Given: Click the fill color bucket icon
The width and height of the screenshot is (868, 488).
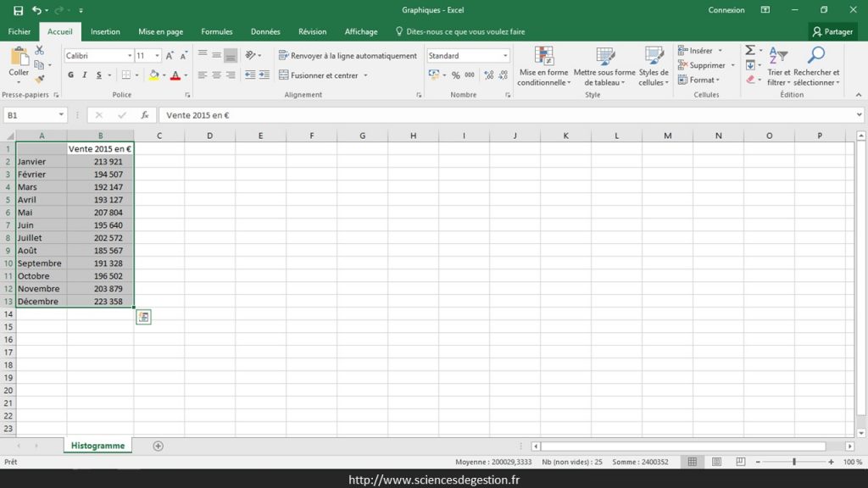Looking at the screenshot, I should point(154,76).
